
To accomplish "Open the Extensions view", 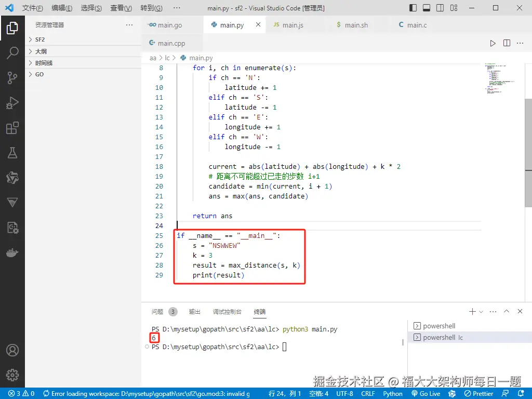I will [x=12, y=128].
